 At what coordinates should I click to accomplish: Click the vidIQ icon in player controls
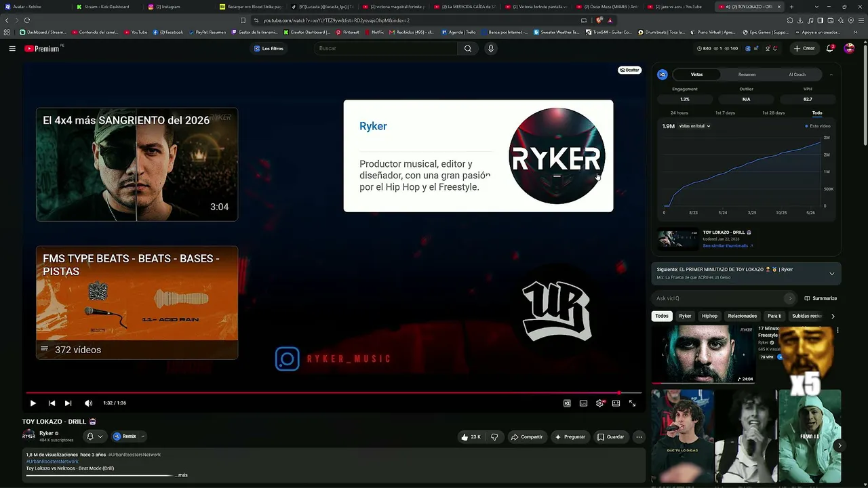[567, 403]
